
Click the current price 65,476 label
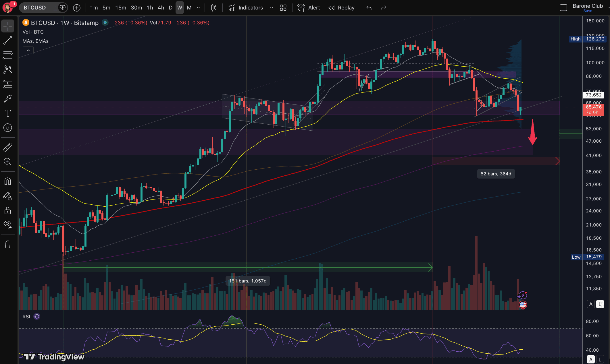593,109
